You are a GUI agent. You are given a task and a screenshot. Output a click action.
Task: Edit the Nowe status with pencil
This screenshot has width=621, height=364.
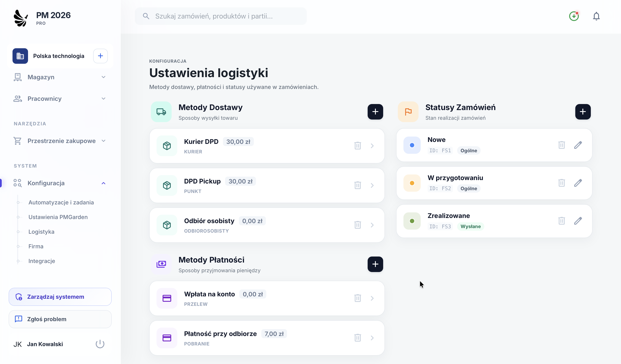[x=578, y=145]
